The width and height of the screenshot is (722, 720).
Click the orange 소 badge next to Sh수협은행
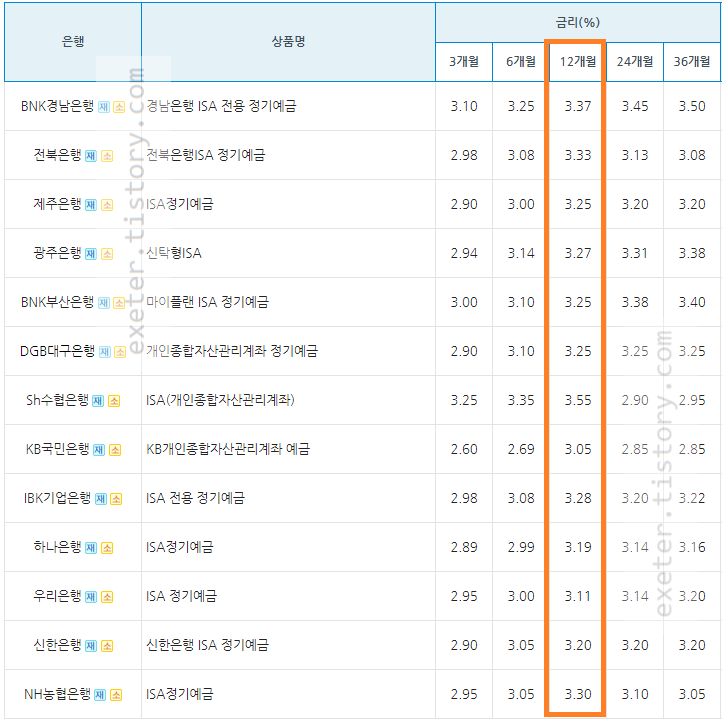coord(114,401)
